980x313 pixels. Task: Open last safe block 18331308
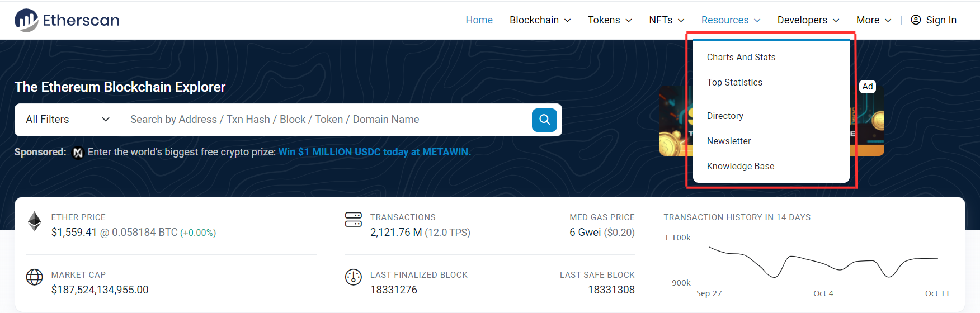click(x=611, y=290)
